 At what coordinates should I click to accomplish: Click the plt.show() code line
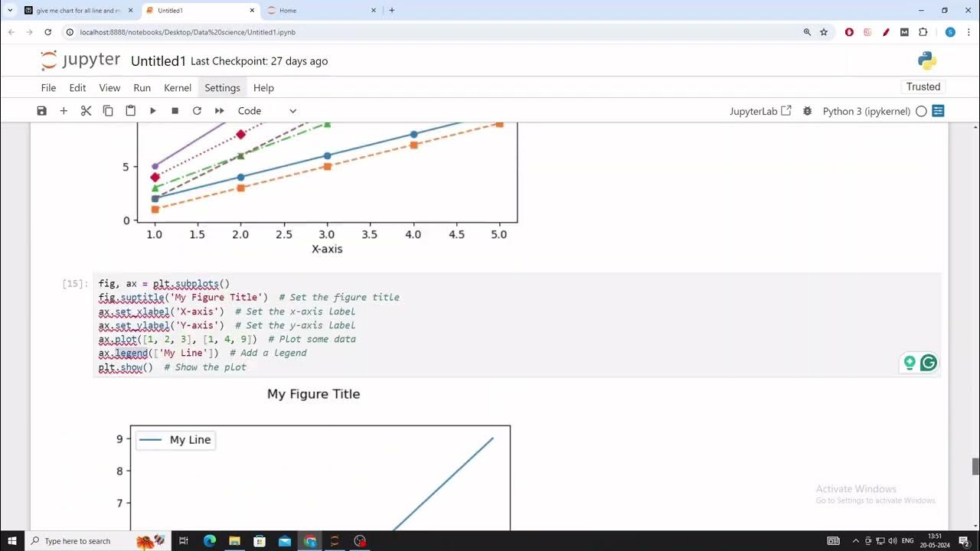pyautogui.click(x=126, y=367)
